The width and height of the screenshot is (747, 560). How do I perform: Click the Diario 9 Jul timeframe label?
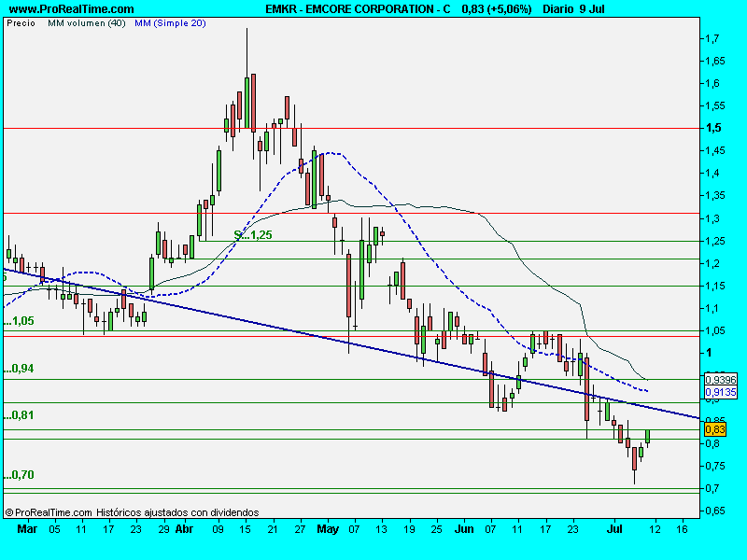click(573, 9)
